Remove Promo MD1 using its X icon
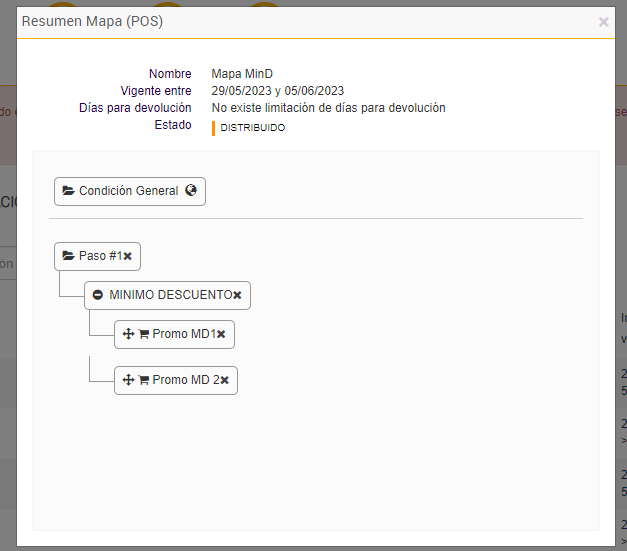The width and height of the screenshot is (627, 551). (221, 334)
